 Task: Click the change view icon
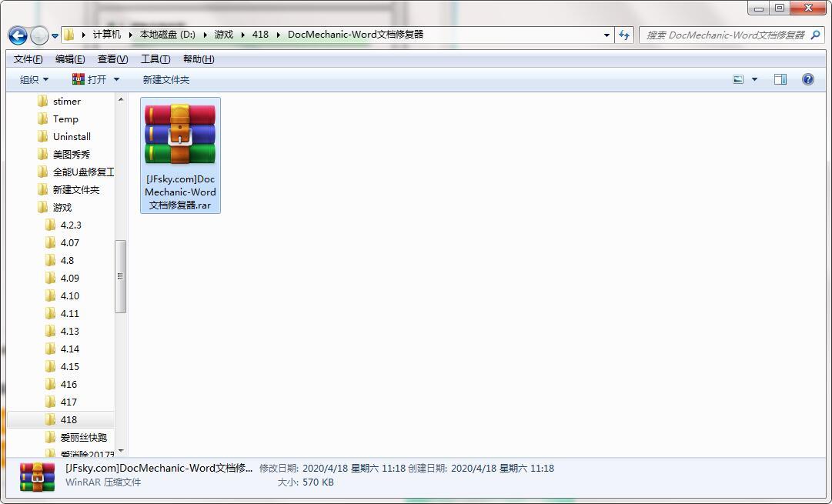(738, 79)
